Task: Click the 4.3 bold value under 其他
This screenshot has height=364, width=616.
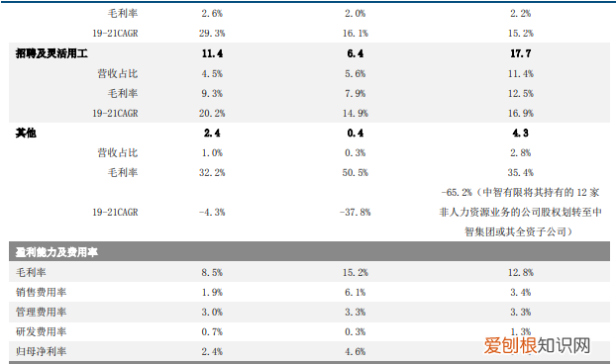Action: tap(521, 133)
